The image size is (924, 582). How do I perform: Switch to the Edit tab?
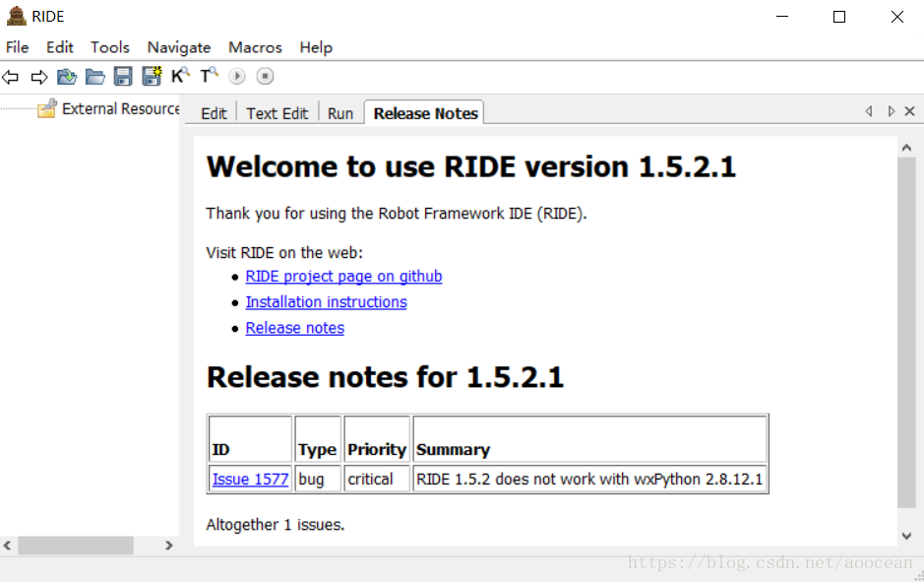[214, 113]
